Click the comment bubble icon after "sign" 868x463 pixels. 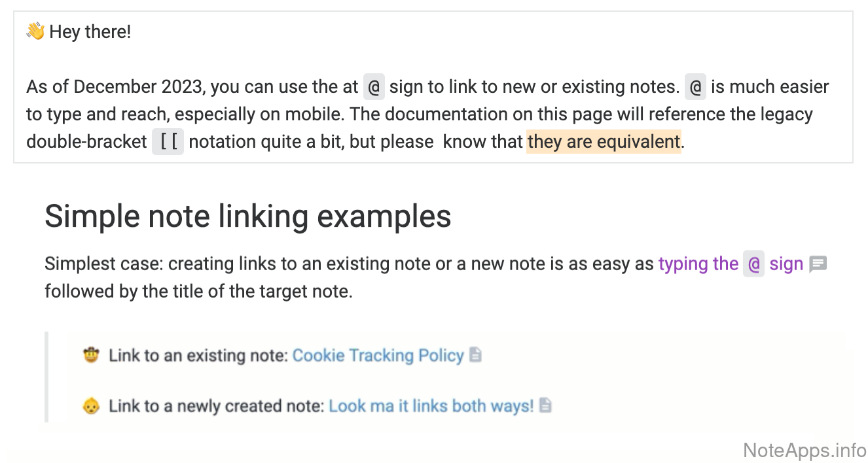tap(818, 264)
